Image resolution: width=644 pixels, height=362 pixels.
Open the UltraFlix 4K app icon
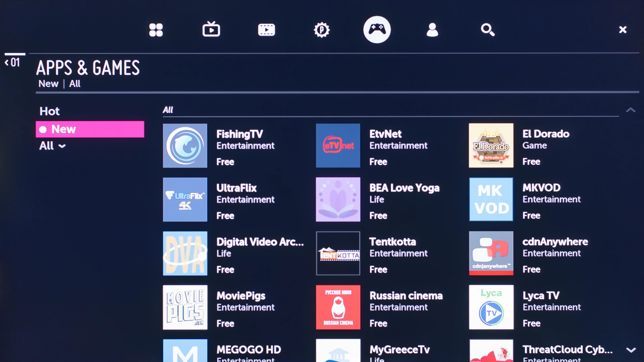[185, 200]
